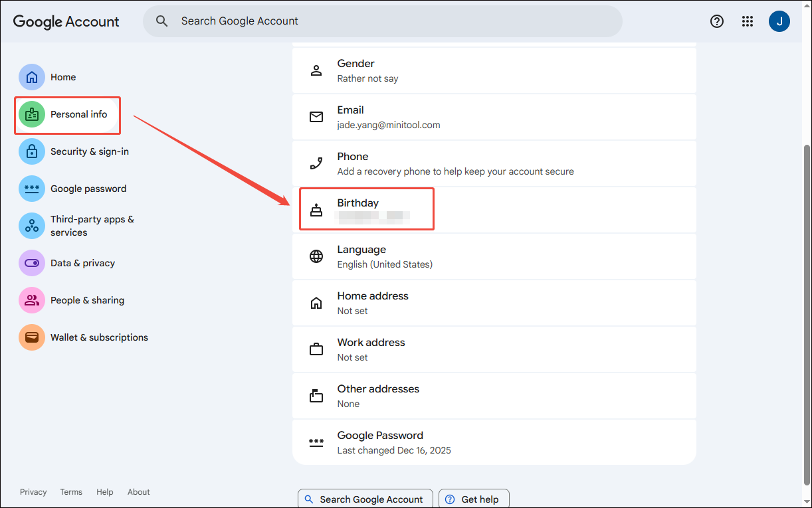Image resolution: width=812 pixels, height=508 pixels.
Task: Open the Google apps grid icon
Action: tap(748, 21)
